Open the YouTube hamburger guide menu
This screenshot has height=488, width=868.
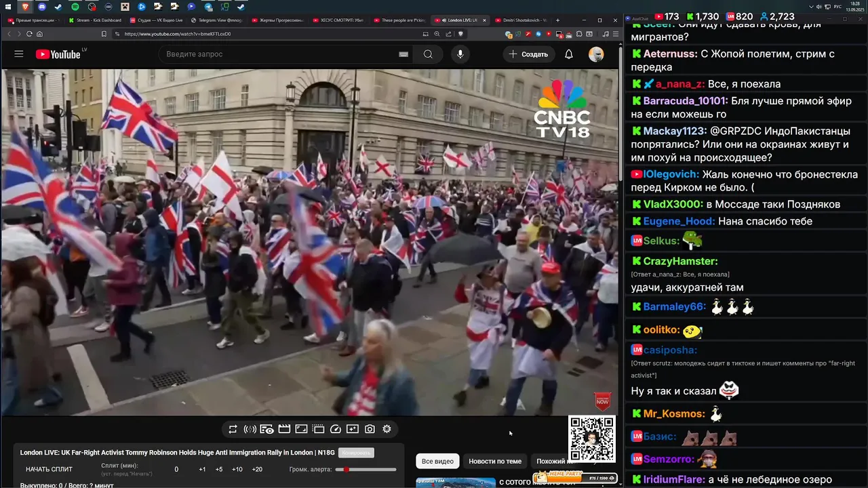(x=19, y=54)
